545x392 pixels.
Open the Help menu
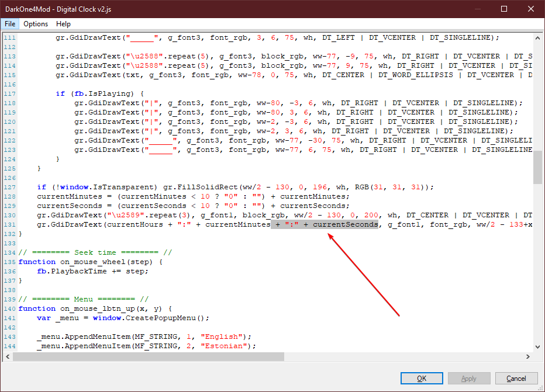pos(63,24)
